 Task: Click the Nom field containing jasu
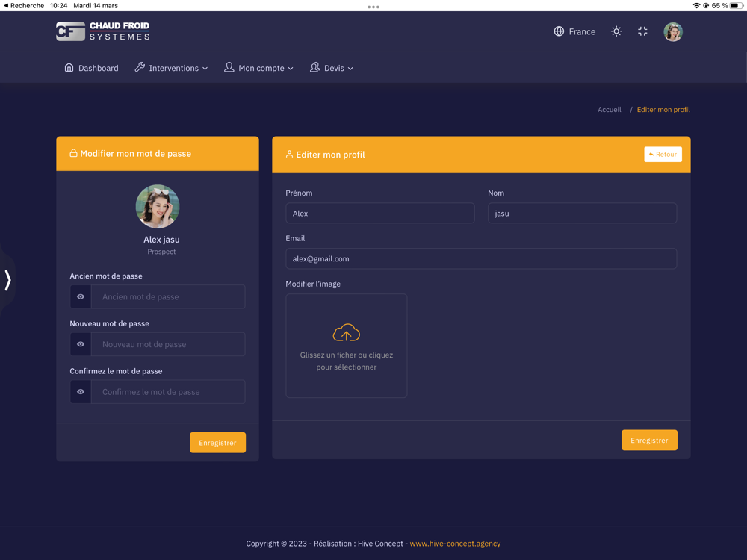[582, 214]
